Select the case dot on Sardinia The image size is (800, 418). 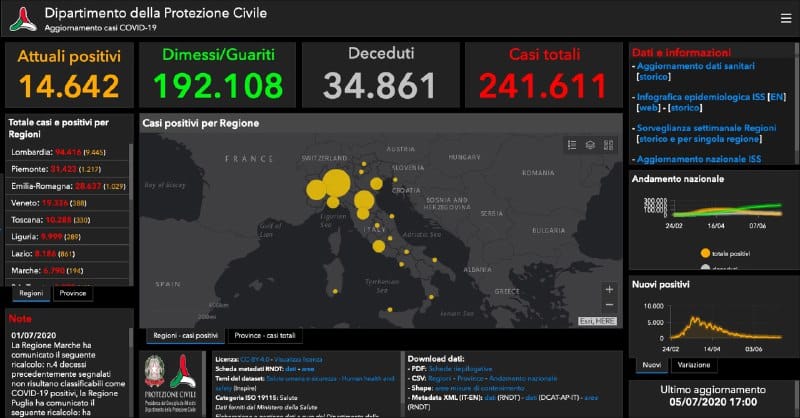coord(335,291)
